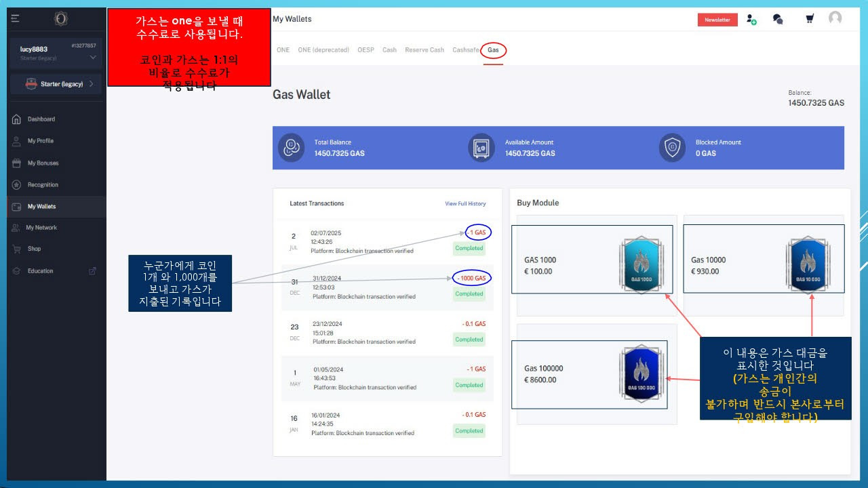
Task: Switch to the Cashsafe tab
Action: point(465,50)
